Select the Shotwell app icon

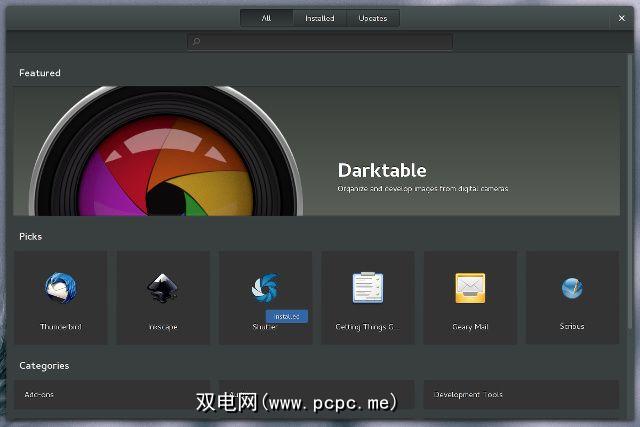click(x=265, y=288)
